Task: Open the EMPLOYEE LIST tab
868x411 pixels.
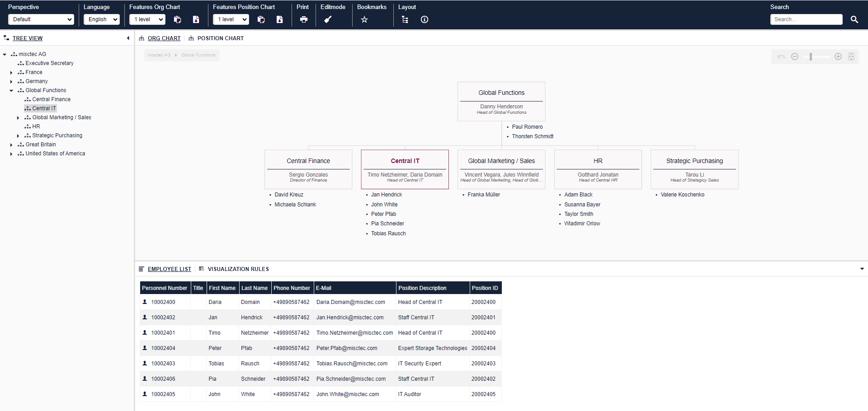Action: (x=170, y=269)
